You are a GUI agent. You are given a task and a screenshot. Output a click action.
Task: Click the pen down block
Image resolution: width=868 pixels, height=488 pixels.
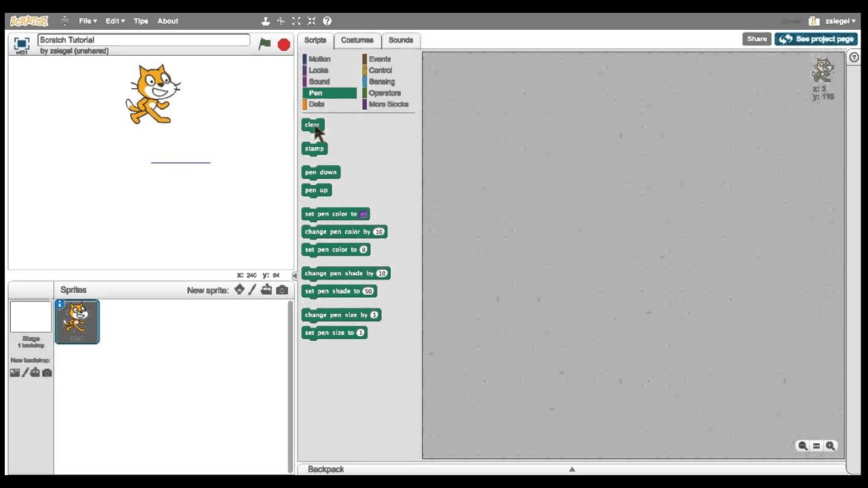[321, 172]
